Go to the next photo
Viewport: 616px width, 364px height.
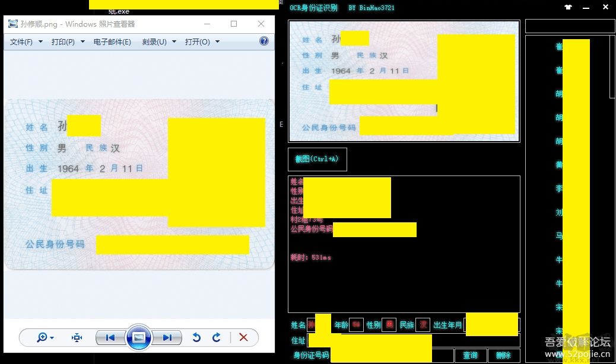(x=167, y=337)
